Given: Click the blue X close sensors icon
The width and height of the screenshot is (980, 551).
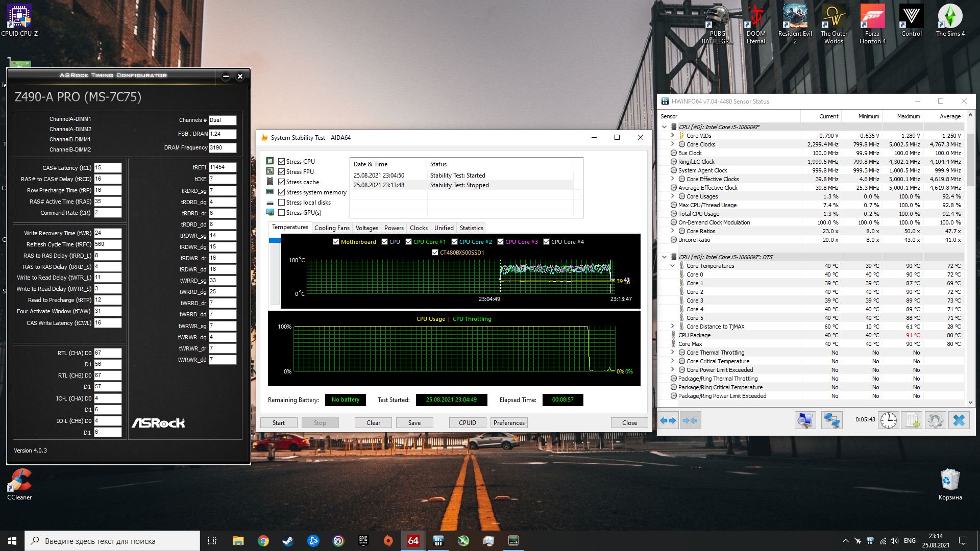Looking at the screenshot, I should point(959,420).
